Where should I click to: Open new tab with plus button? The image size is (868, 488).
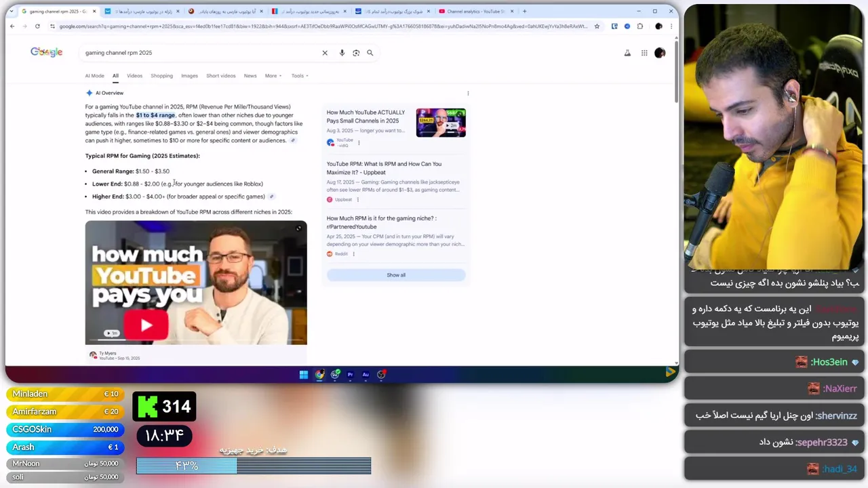(x=524, y=12)
